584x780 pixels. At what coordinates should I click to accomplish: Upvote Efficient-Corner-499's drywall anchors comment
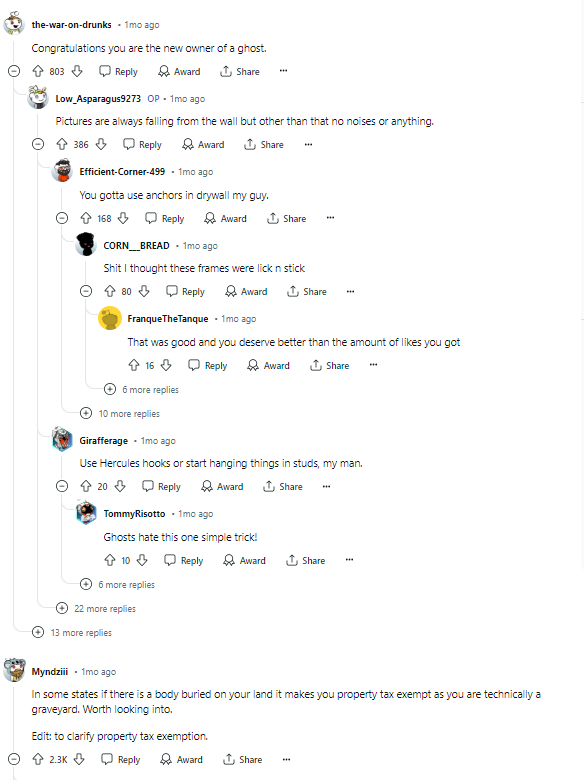86,218
